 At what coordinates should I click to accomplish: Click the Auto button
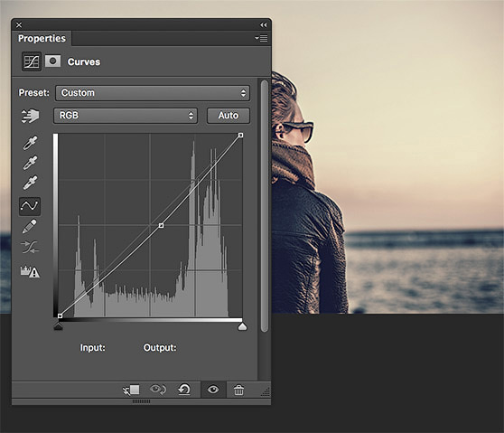(229, 116)
